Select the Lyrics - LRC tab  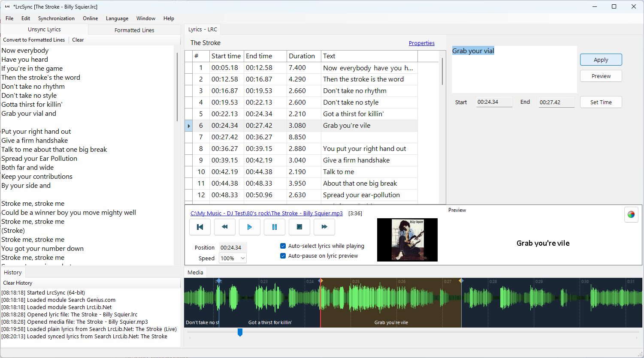pyautogui.click(x=203, y=30)
